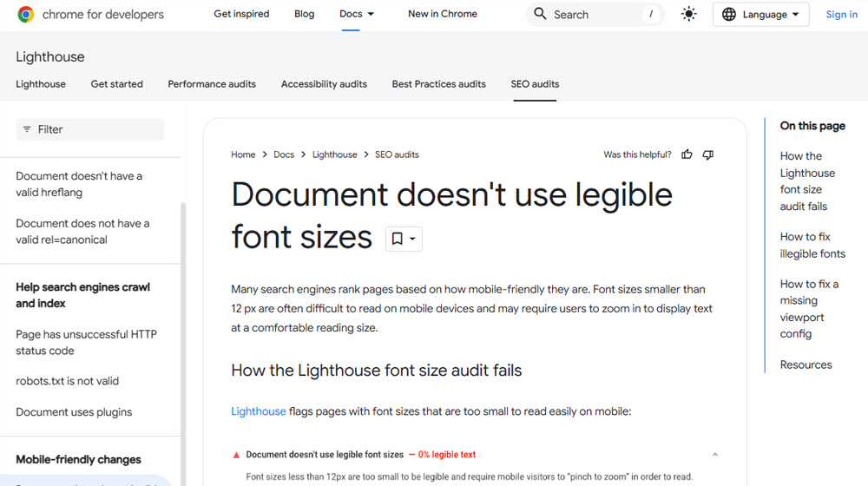The height and width of the screenshot is (486, 868).
Task: Open 'Document uses plugins' sidebar item
Action: [74, 412]
